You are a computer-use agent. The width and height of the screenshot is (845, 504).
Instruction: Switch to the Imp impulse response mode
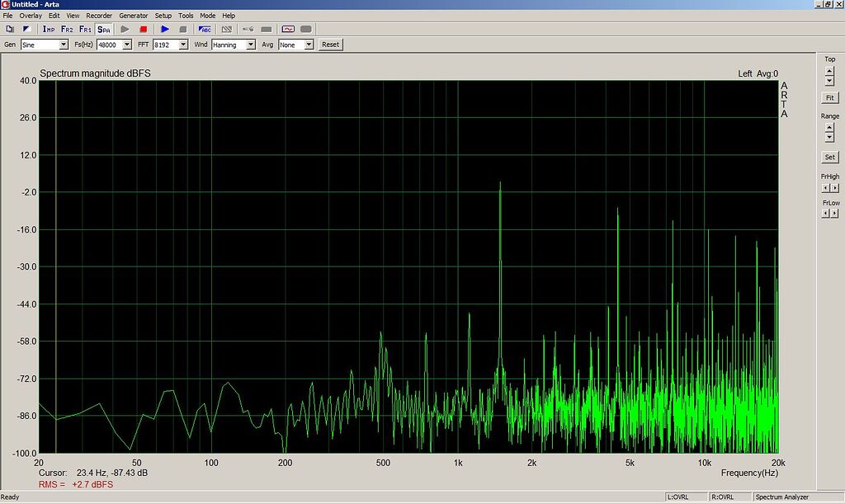pos(49,28)
